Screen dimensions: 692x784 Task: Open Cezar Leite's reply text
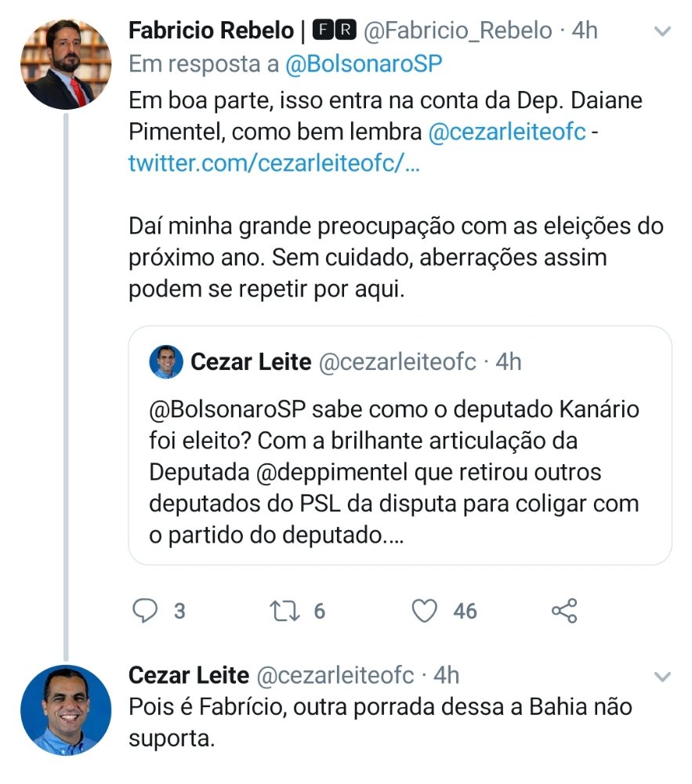(380, 721)
